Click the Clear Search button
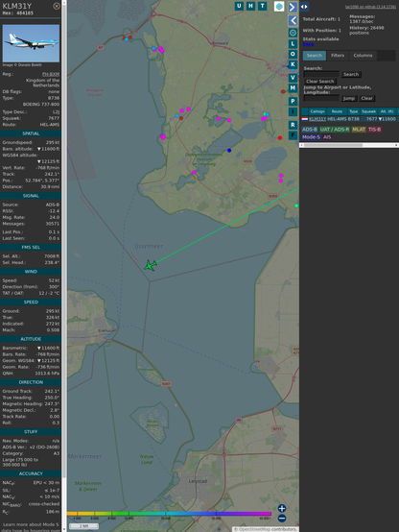This screenshot has height=532, width=399. click(x=320, y=82)
